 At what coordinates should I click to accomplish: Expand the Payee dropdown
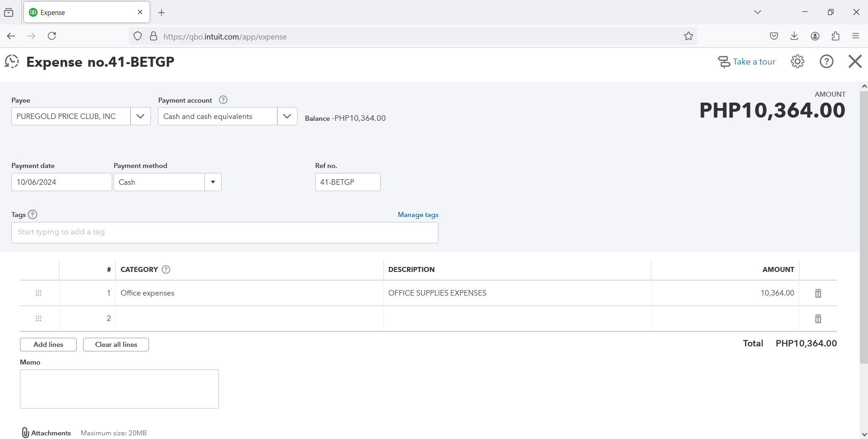pos(140,116)
